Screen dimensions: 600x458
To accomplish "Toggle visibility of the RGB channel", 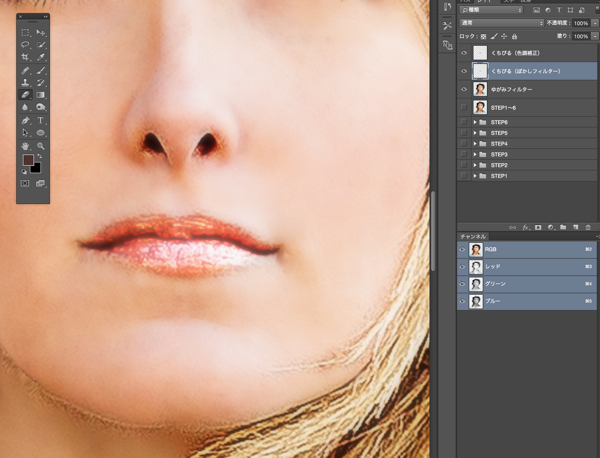I will pyautogui.click(x=462, y=249).
